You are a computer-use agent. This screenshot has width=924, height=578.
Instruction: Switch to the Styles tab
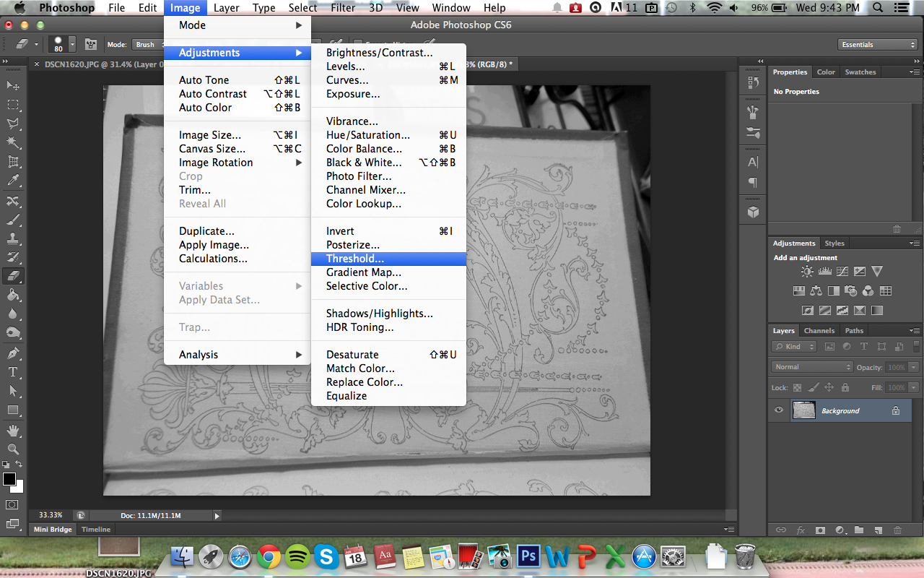(834, 243)
